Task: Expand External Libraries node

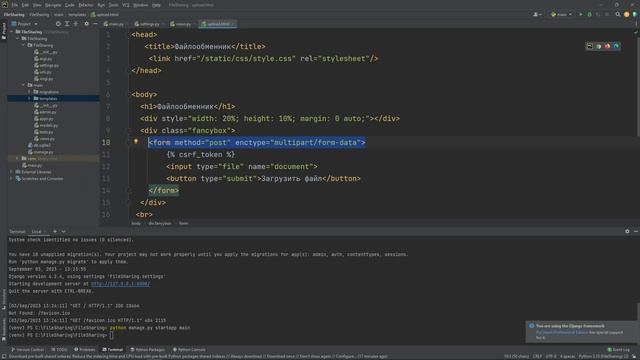Action: (11, 172)
